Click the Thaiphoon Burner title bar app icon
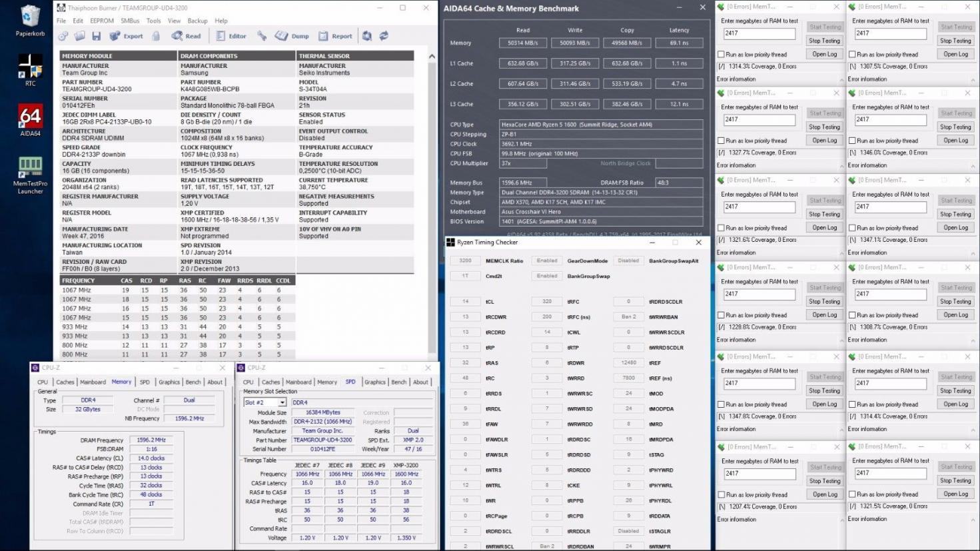 [61, 8]
